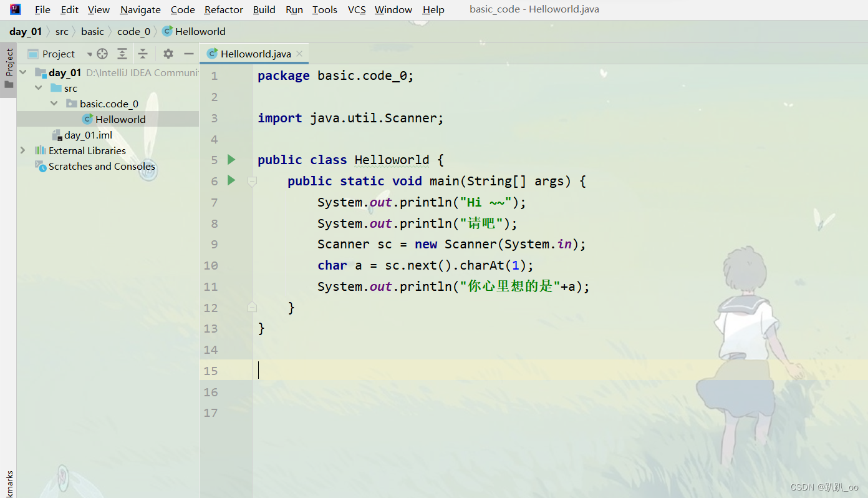The height and width of the screenshot is (498, 868).
Task: Collapse the day_01 project node
Action: pos(23,72)
